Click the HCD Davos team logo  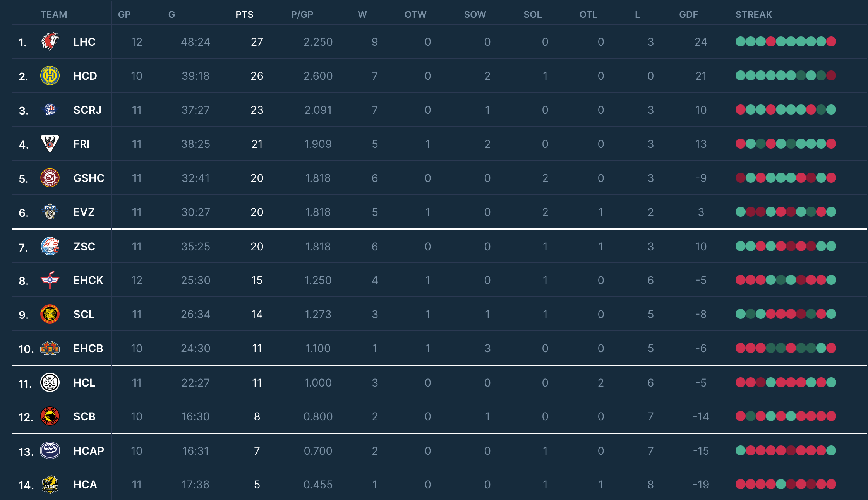(x=50, y=75)
